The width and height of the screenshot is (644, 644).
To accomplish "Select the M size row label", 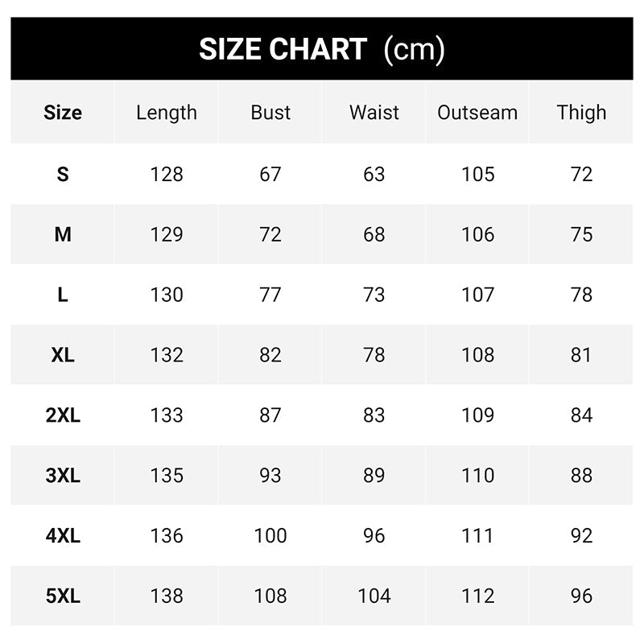I will (63, 234).
